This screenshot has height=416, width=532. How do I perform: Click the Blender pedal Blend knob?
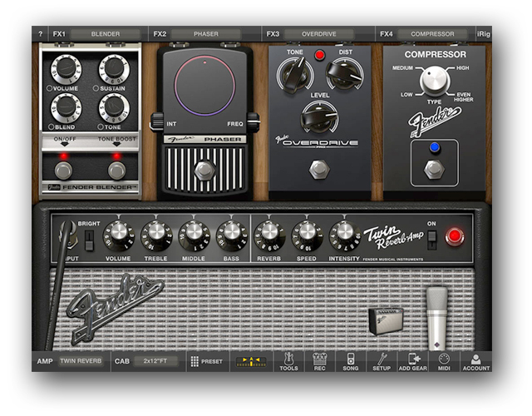[x=66, y=107]
